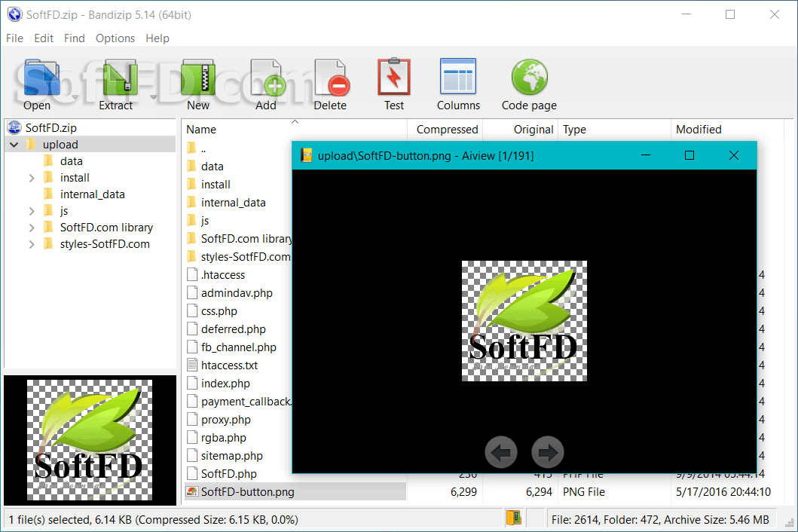This screenshot has height=532, width=798.
Task: Click the Add files toolbar icon
Action: click(267, 78)
